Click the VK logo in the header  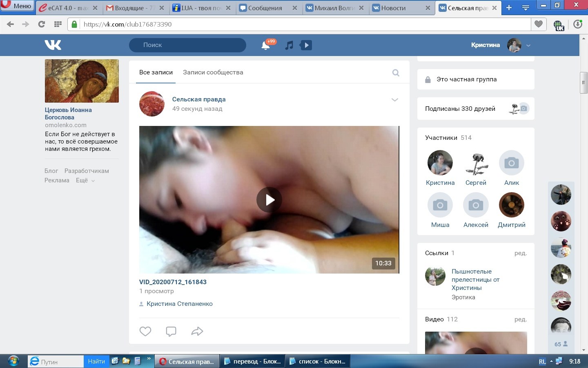coord(53,45)
